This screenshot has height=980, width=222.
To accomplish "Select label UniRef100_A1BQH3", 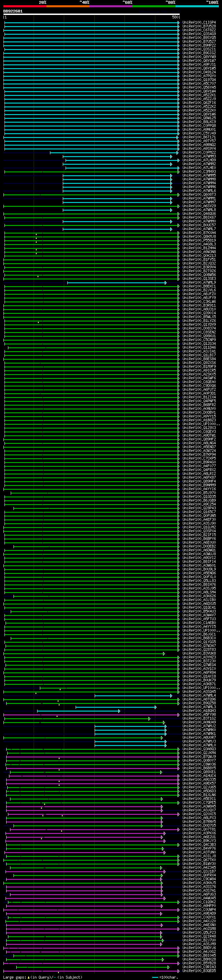I will (199, 711).
